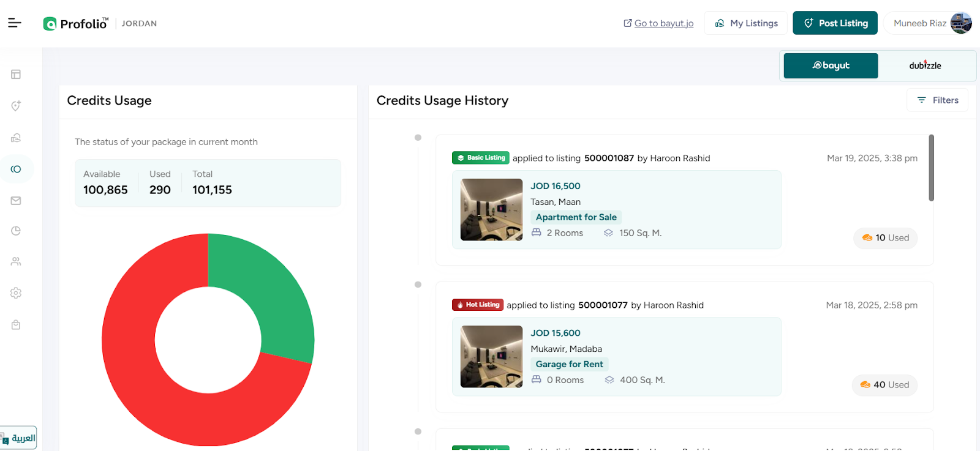Open the mail inbox sidebar icon

(x=16, y=200)
